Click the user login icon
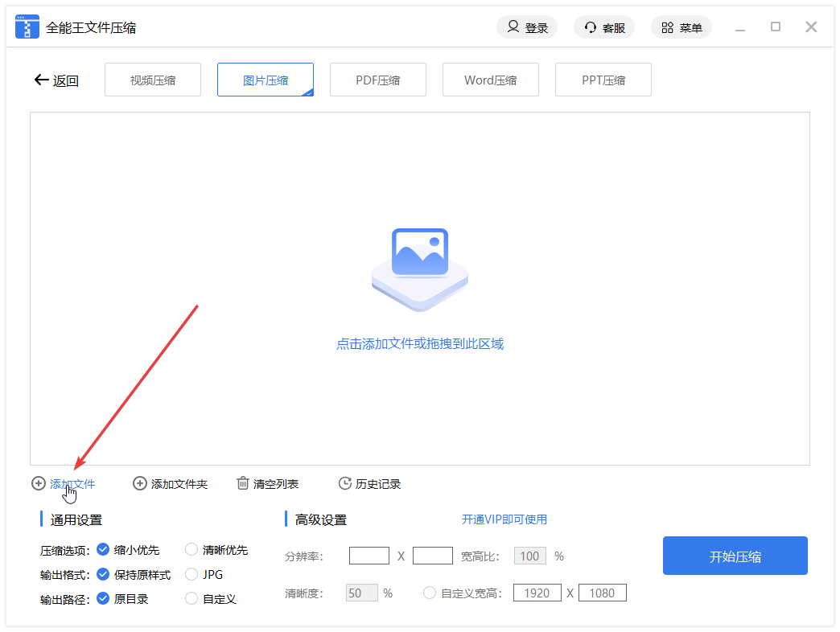The height and width of the screenshot is (632, 840). [x=513, y=27]
